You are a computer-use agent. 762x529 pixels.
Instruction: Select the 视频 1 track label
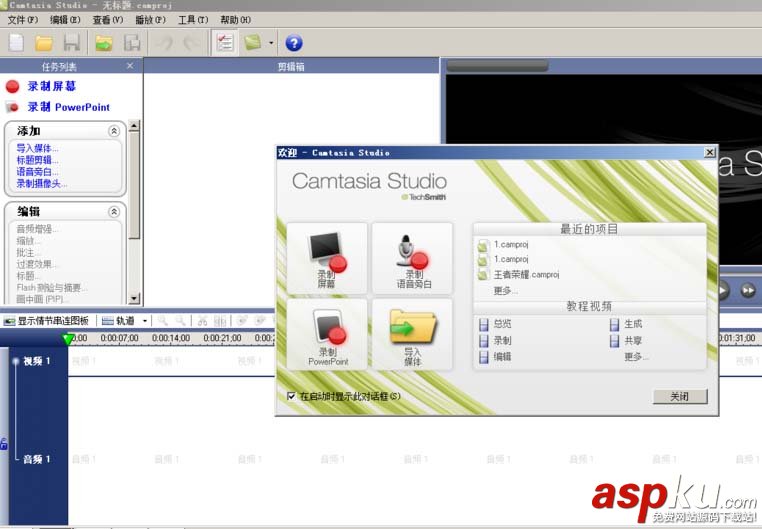pyautogui.click(x=37, y=361)
